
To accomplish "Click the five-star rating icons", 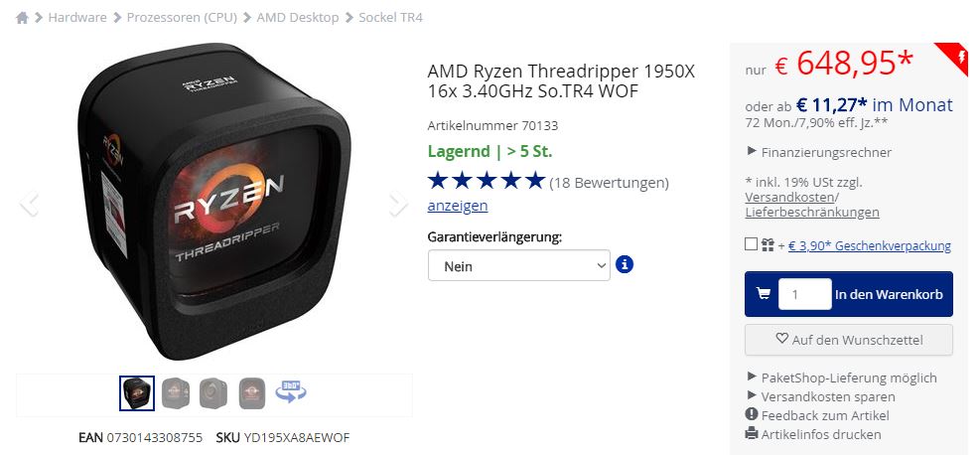I will coord(487,181).
